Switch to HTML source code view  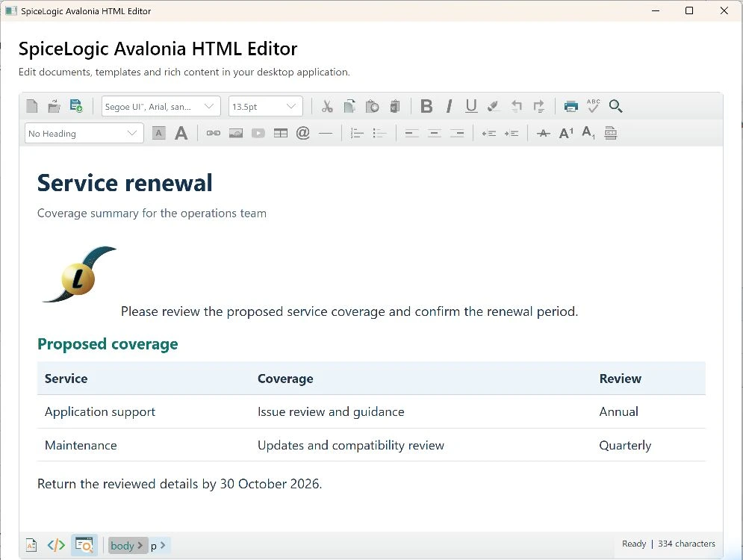56,545
